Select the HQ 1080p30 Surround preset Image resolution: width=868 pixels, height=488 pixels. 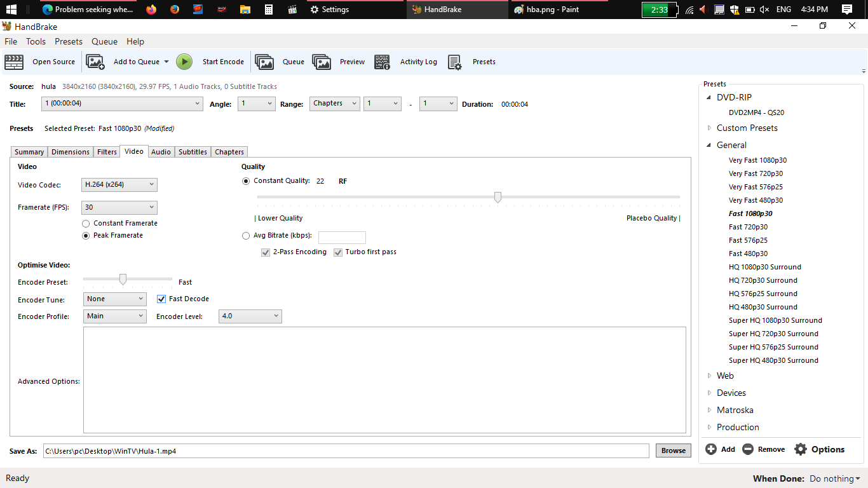pyautogui.click(x=764, y=268)
